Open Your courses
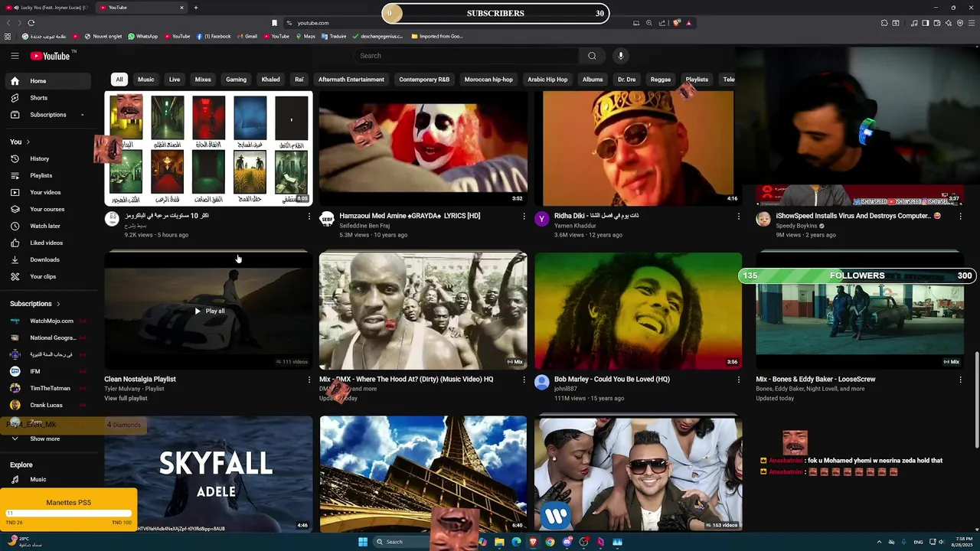Image resolution: width=980 pixels, height=551 pixels. [50, 210]
